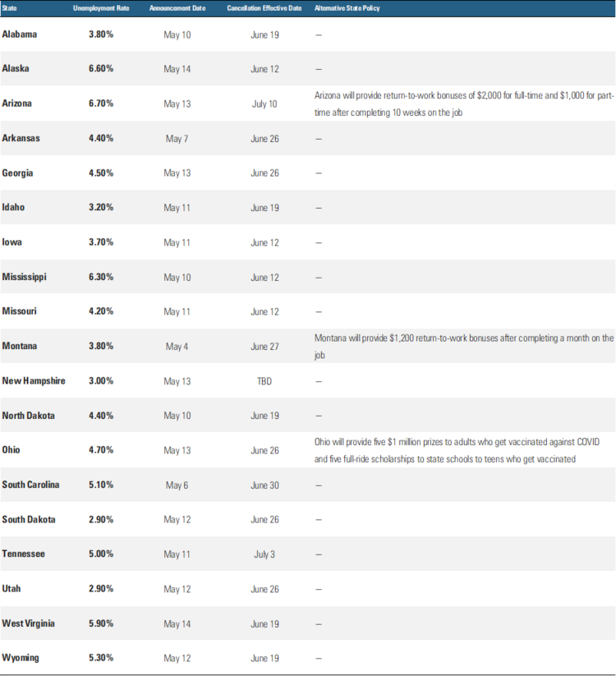The height and width of the screenshot is (676, 616).
Task: Select the Mississippi state name
Action: (x=24, y=277)
